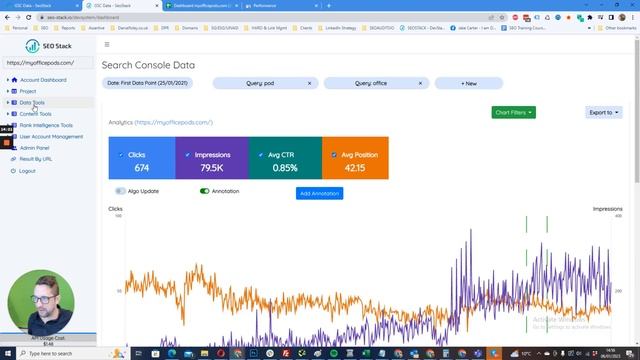640x360 pixels.
Task: Click the page vertical scrollbar
Action: [637, 110]
